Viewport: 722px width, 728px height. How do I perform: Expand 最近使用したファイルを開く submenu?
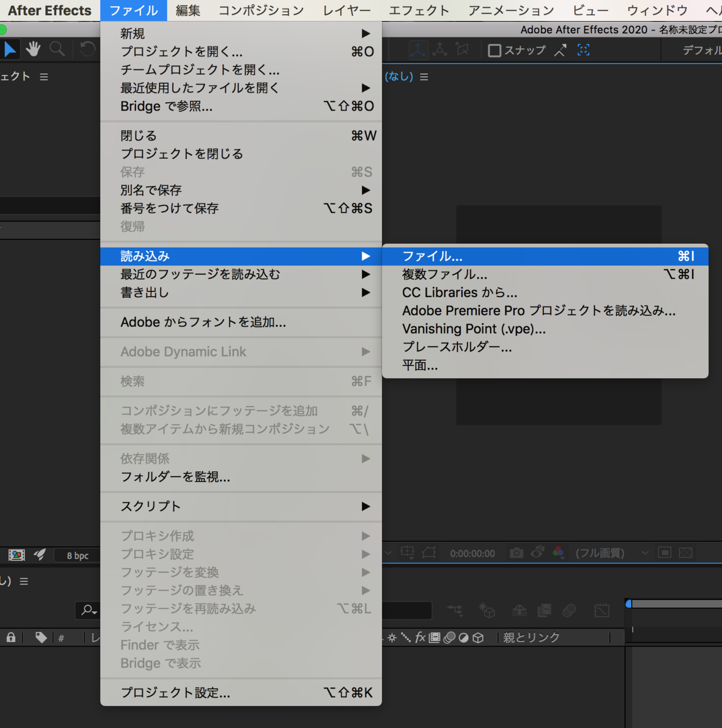(x=241, y=88)
